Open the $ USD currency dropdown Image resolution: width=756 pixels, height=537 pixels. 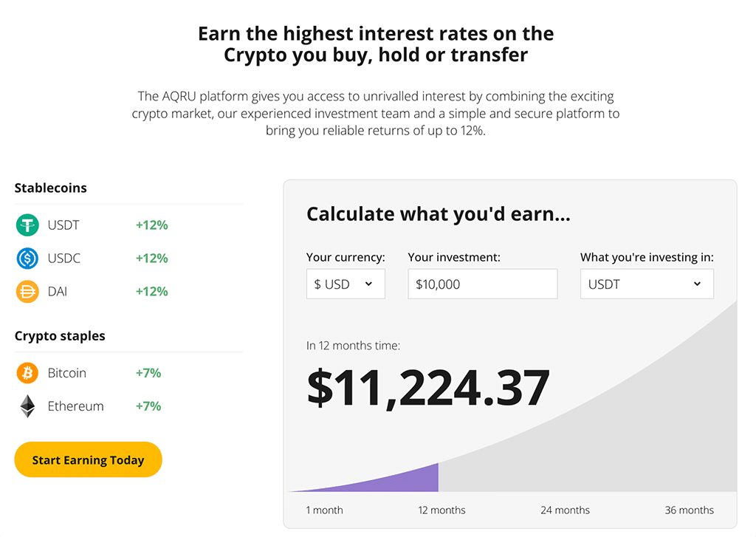click(346, 284)
